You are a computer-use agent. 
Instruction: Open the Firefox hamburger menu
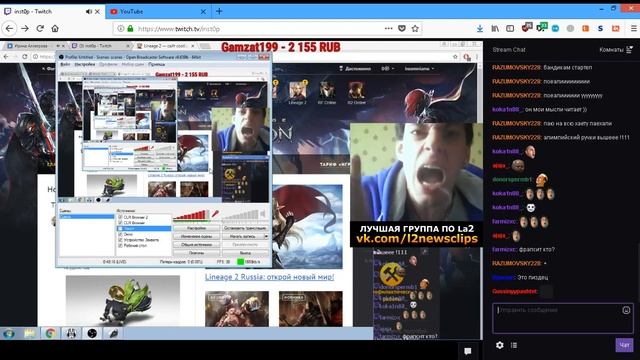(633, 29)
